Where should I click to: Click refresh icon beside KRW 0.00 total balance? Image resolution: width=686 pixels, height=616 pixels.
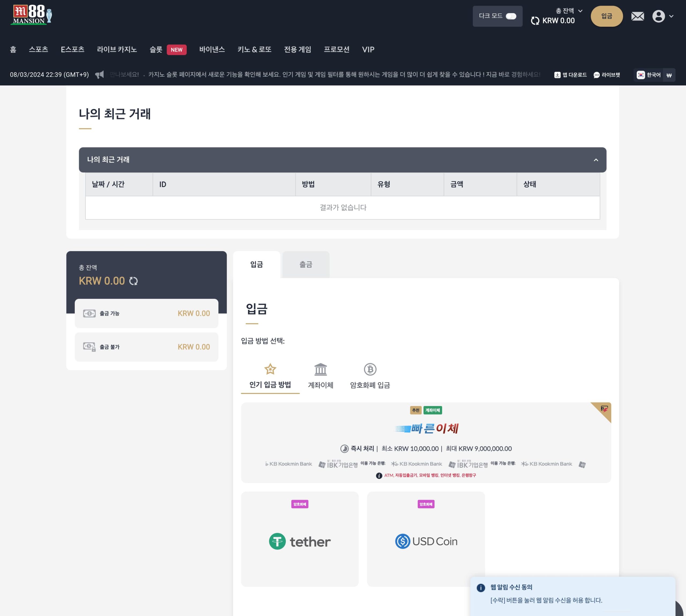click(133, 281)
